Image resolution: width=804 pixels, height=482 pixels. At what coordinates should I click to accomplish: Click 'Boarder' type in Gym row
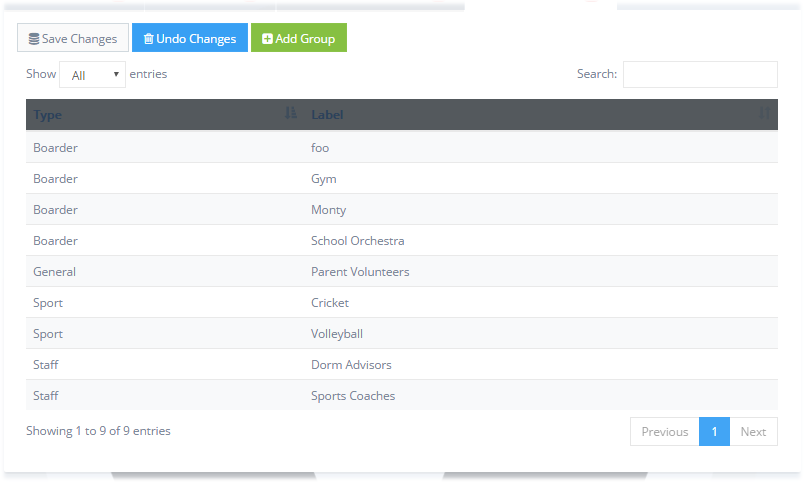click(165, 178)
